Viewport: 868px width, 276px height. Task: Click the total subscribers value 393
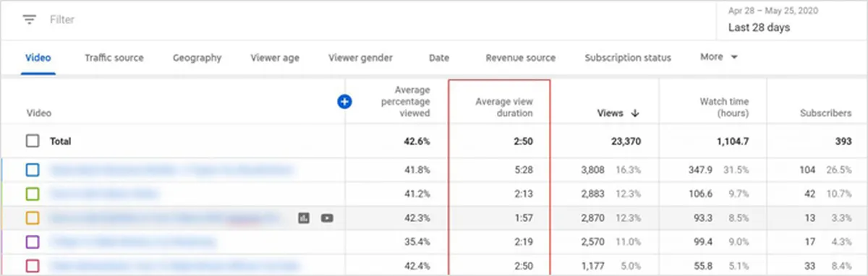843,142
